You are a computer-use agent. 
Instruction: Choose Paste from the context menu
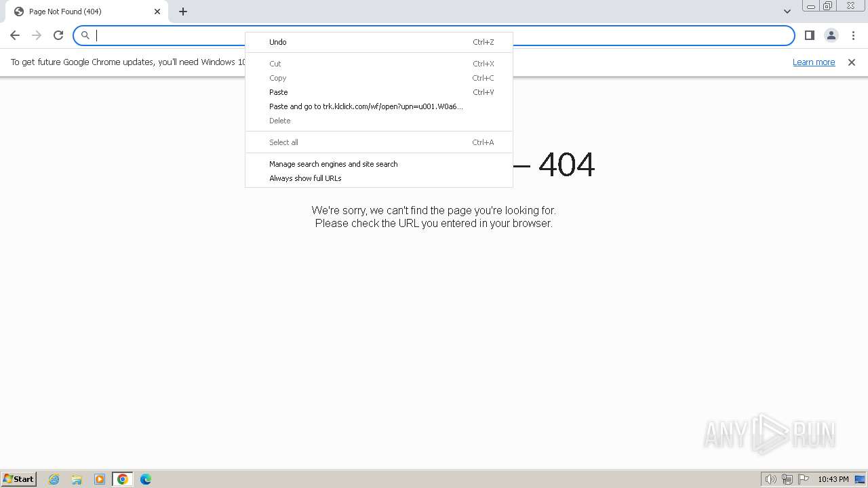pos(379,92)
